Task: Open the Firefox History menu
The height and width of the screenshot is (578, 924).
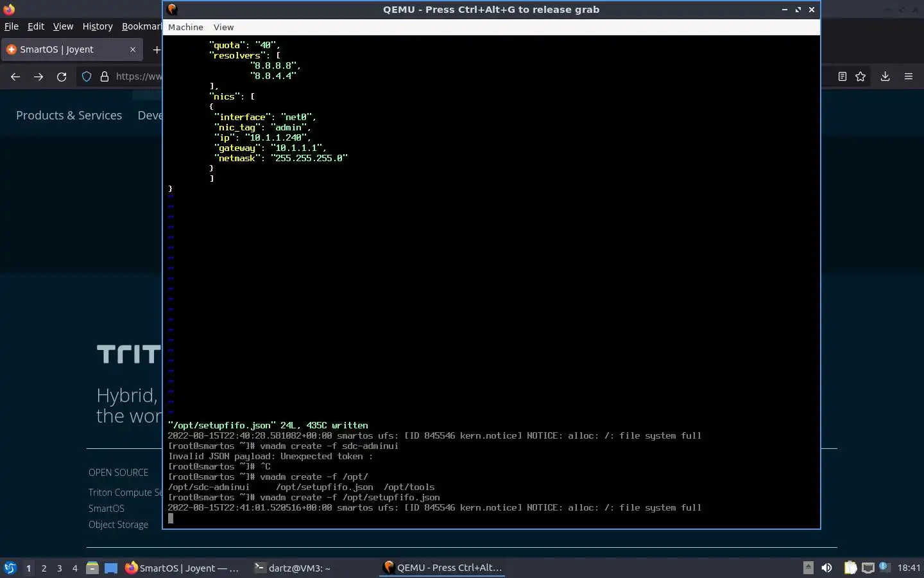Action: pos(98,26)
